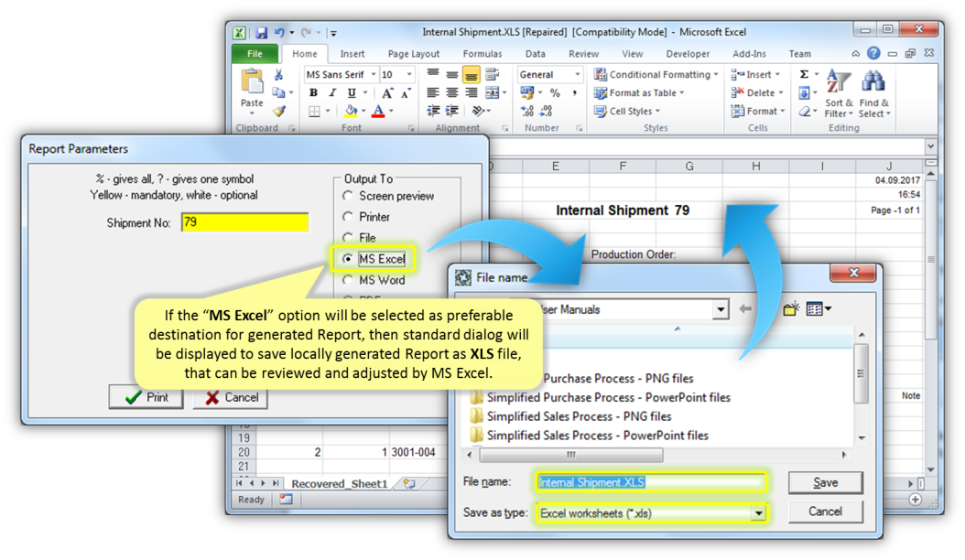The width and height of the screenshot is (965, 560).
Task: Select File output option
Action: coord(348,238)
